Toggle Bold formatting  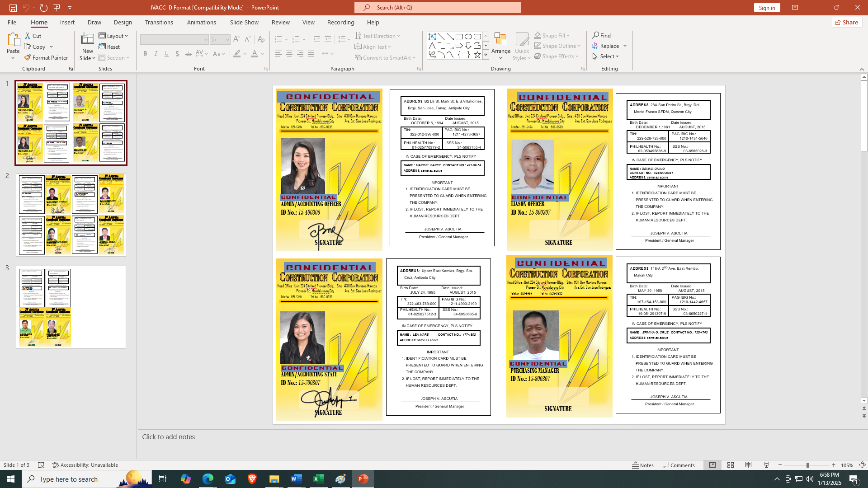145,54
